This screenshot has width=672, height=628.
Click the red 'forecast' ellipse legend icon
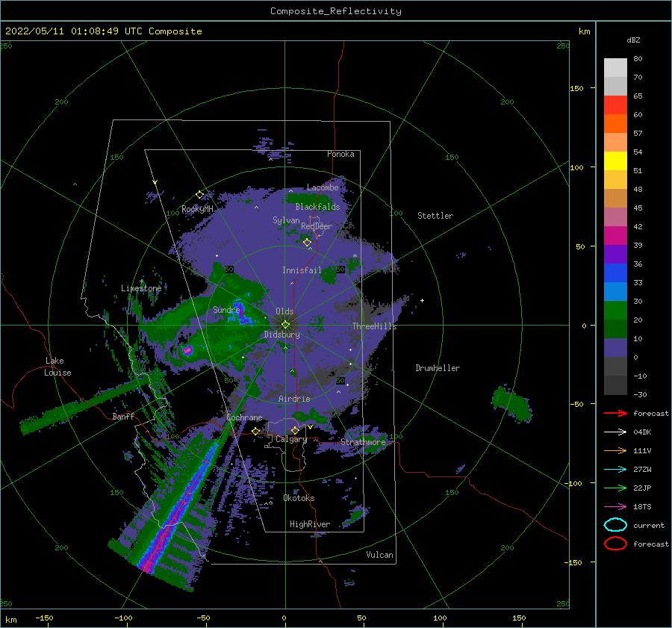pyautogui.click(x=615, y=544)
